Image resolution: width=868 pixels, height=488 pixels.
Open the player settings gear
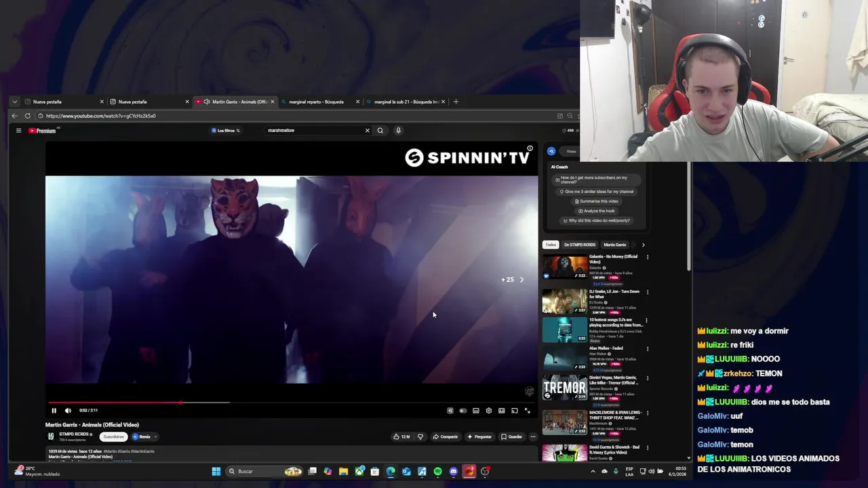coord(489,411)
